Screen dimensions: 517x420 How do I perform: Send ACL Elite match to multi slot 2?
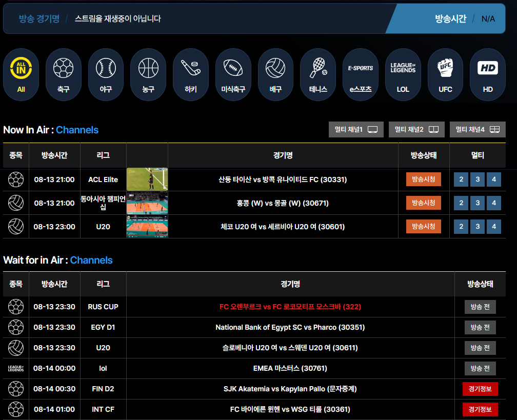coord(461,179)
